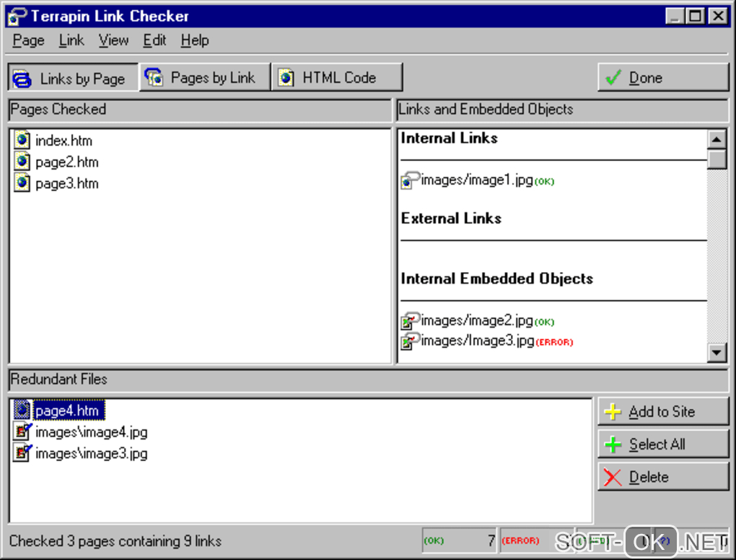The width and height of the screenshot is (736, 560).
Task: Click the green checkmark icon on Done
Action: click(x=613, y=77)
